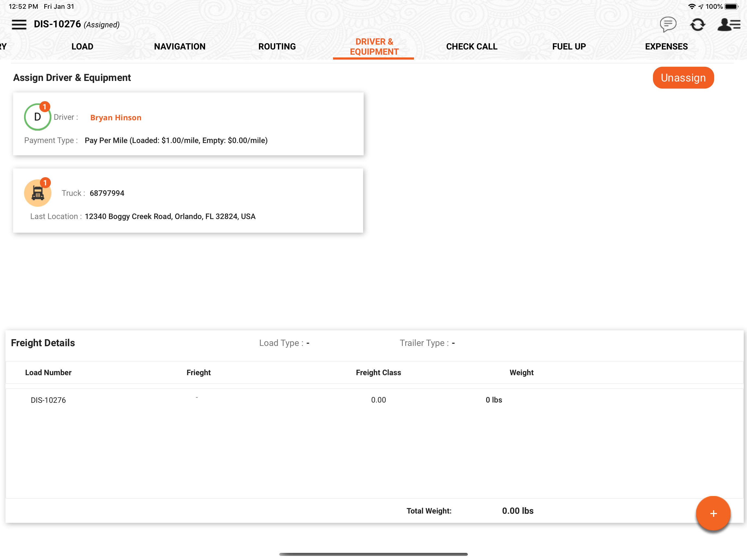Tap the truck notification badge 1
Screen dimensions: 747x560
pyautogui.click(x=45, y=182)
